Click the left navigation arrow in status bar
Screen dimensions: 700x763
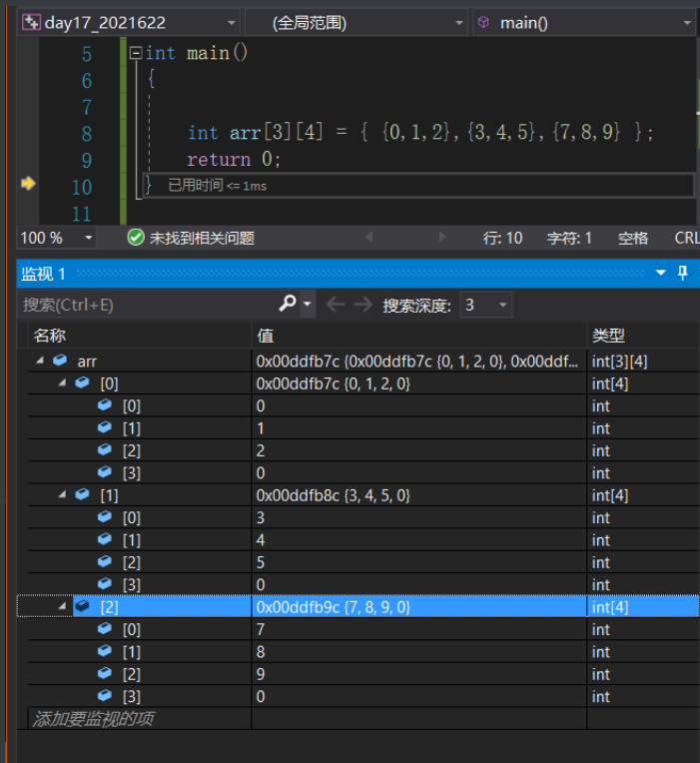[x=369, y=237]
